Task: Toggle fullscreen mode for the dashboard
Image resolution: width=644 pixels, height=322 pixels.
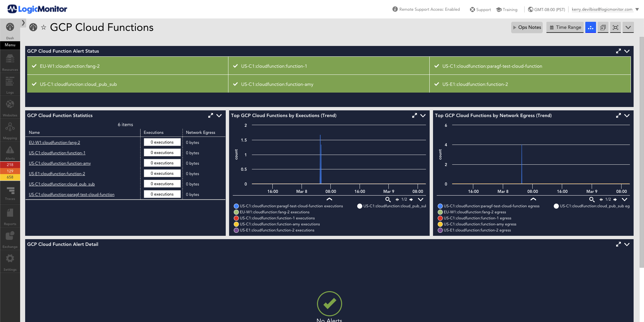Action: coord(615,27)
